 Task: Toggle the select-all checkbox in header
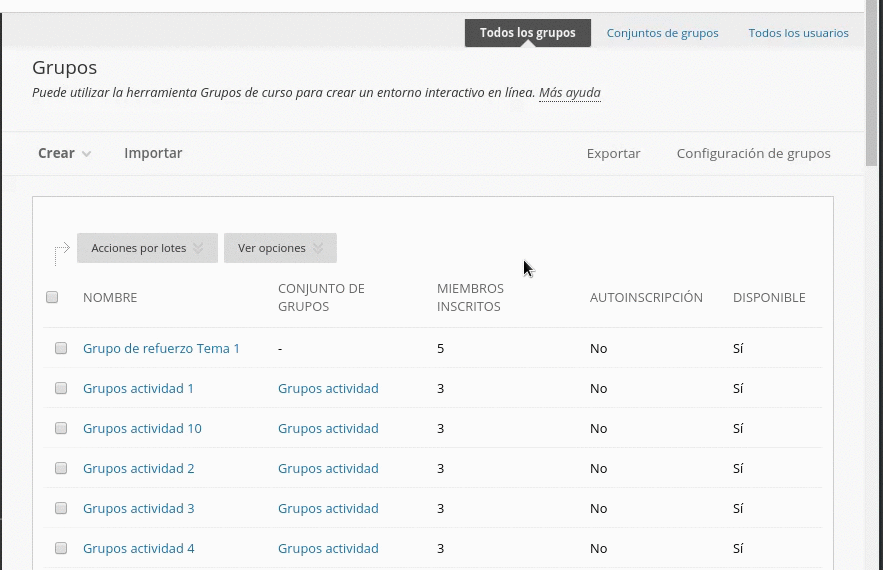52,297
